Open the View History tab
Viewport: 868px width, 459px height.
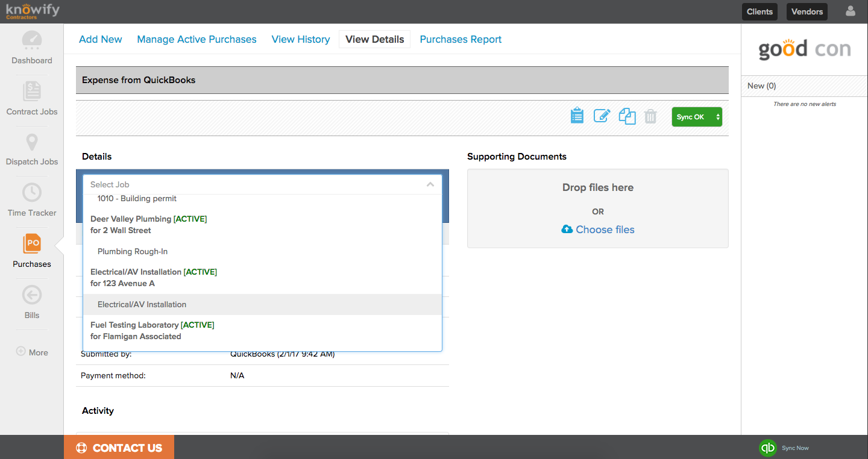301,39
